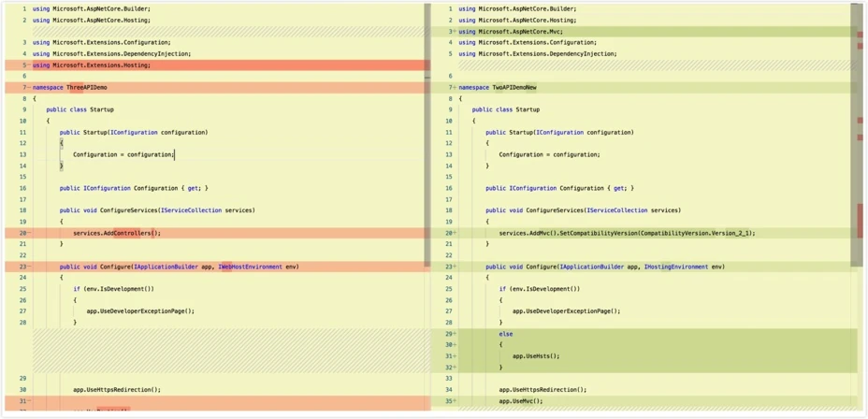
Task: Click plus marker beside app.UseMvc() line 35
Action: pyautogui.click(x=455, y=400)
